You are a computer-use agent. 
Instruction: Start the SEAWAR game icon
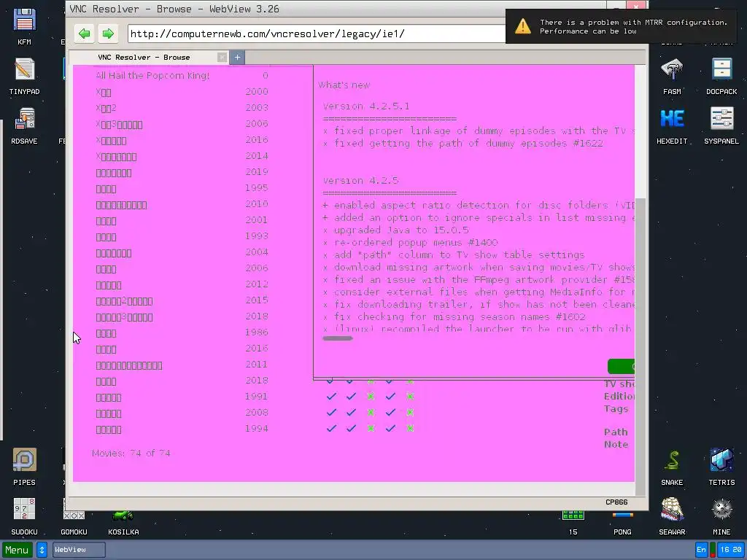[x=672, y=516]
